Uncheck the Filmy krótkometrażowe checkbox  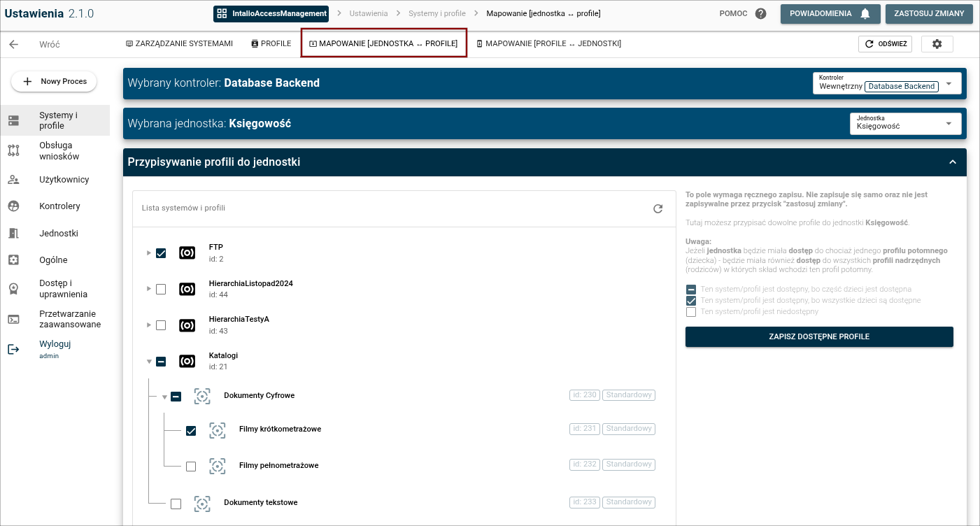click(191, 431)
